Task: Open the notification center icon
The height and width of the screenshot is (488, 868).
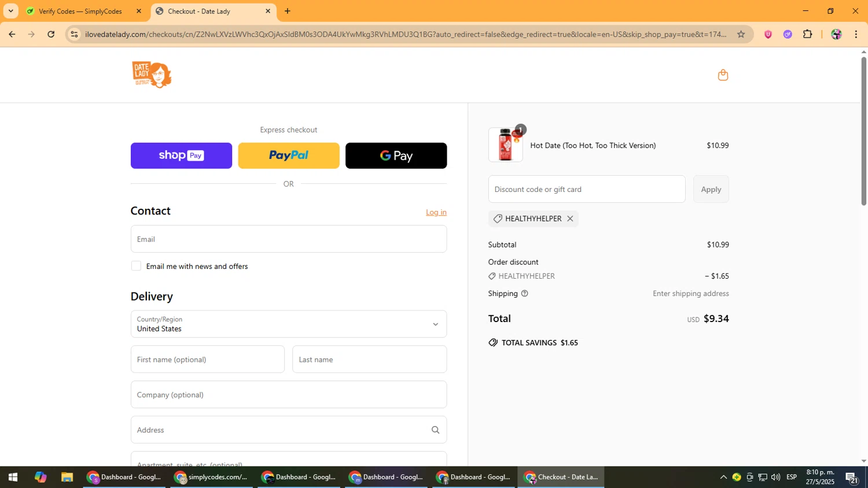Action: 851,477
